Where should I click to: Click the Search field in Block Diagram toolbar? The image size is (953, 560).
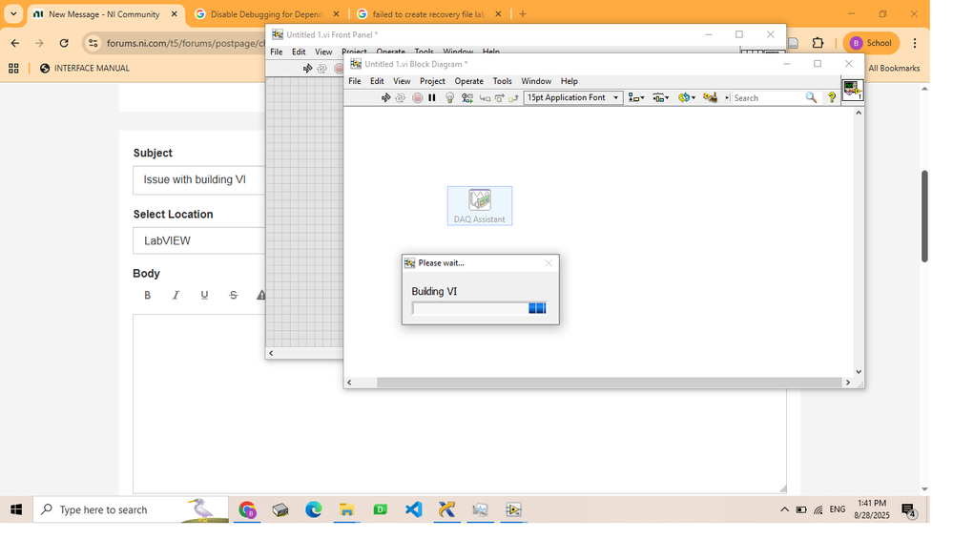[x=766, y=98]
